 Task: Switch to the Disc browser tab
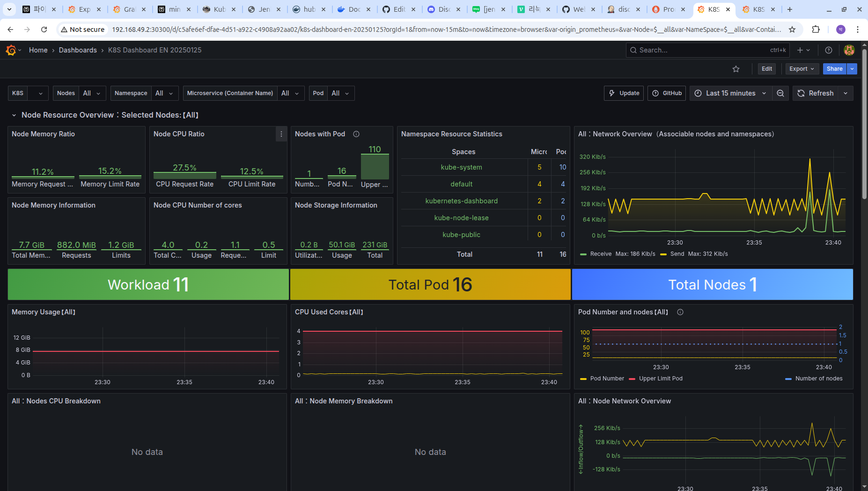click(444, 9)
